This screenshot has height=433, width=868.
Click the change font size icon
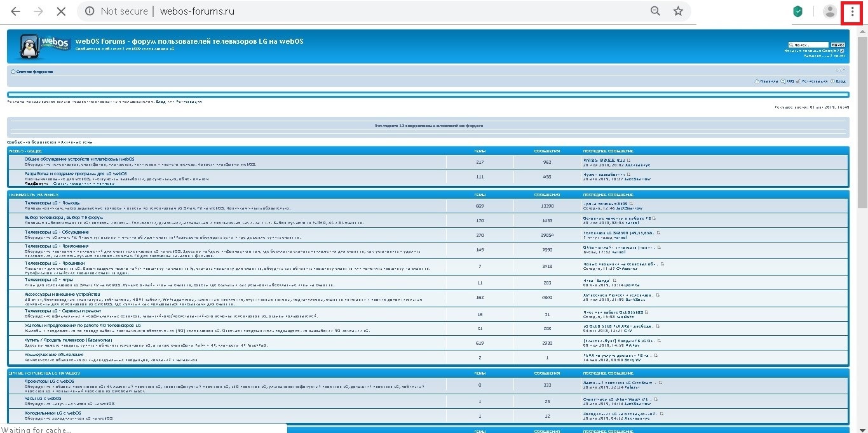pyautogui.click(x=841, y=71)
